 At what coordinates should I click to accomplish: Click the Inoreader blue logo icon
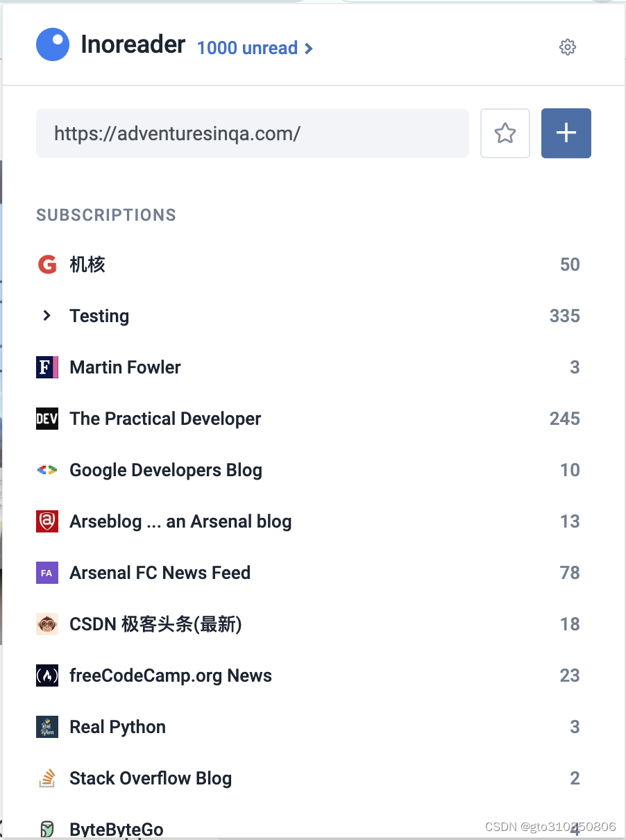pyautogui.click(x=53, y=45)
